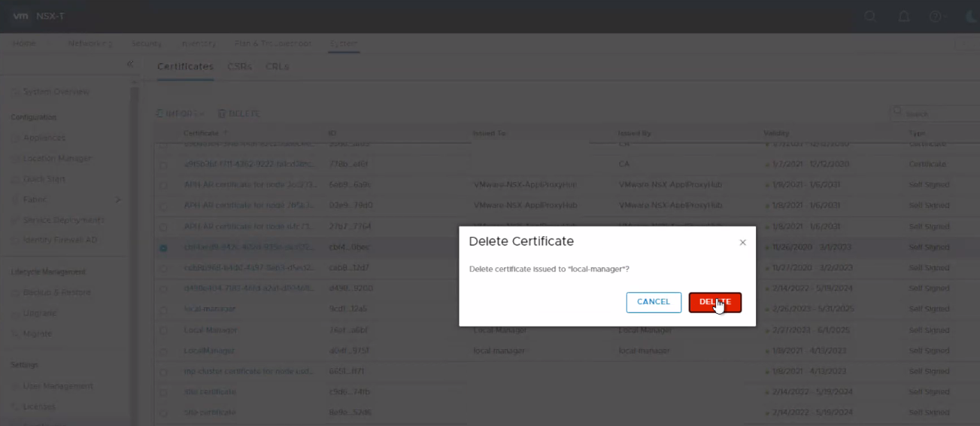Viewport: 980px width, 426px height.
Task: Close the Delete Certificate dialog with X
Action: coord(742,242)
